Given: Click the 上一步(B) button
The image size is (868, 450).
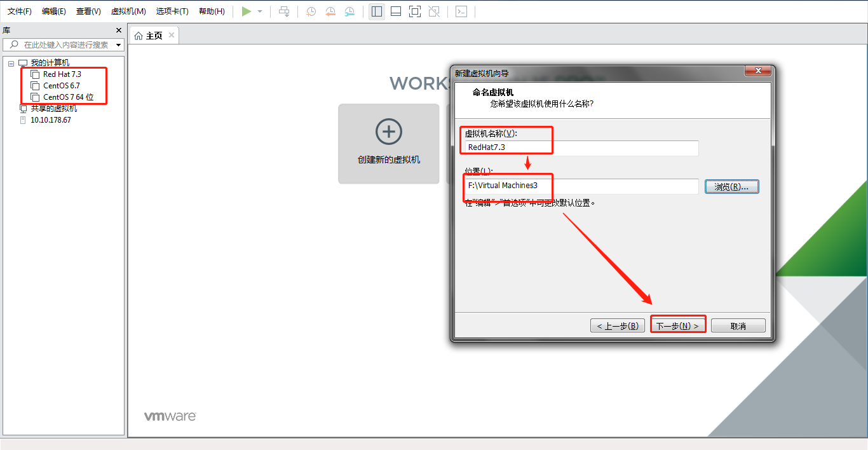Looking at the screenshot, I should pyautogui.click(x=618, y=326).
